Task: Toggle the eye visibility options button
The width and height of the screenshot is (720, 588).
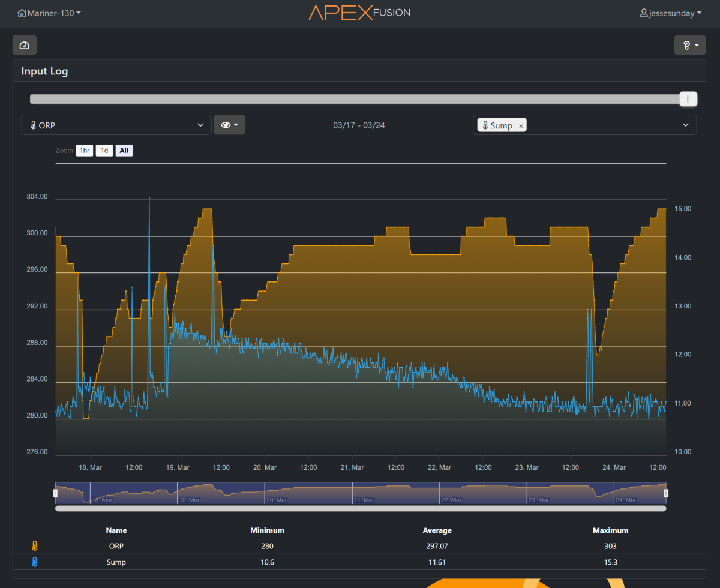Action: pyautogui.click(x=229, y=125)
